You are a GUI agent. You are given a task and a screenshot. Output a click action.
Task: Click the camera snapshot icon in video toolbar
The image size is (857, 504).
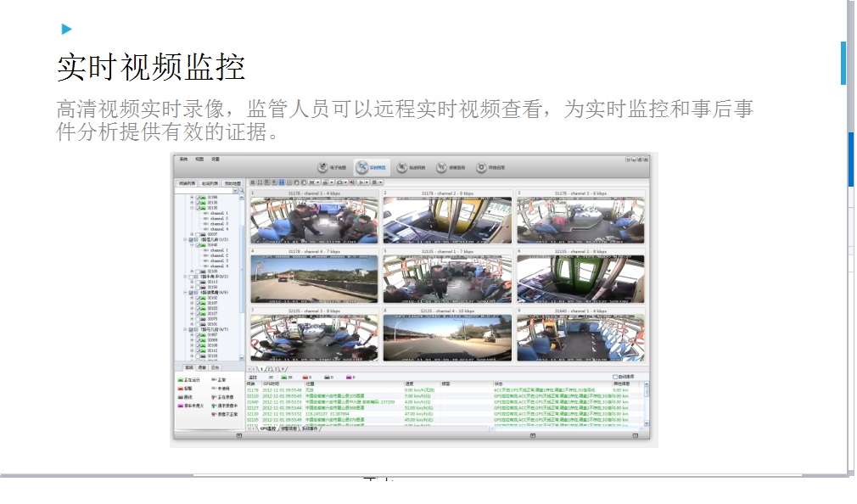point(340,182)
